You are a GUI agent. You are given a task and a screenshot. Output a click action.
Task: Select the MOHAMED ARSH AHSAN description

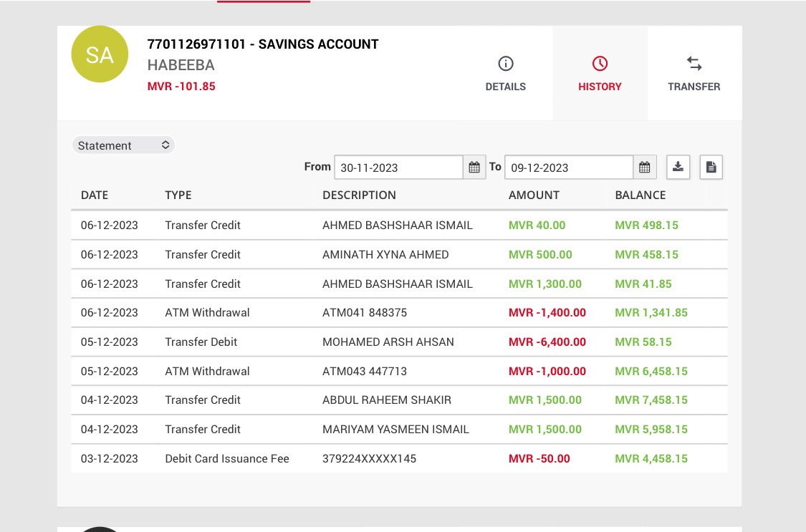(388, 342)
